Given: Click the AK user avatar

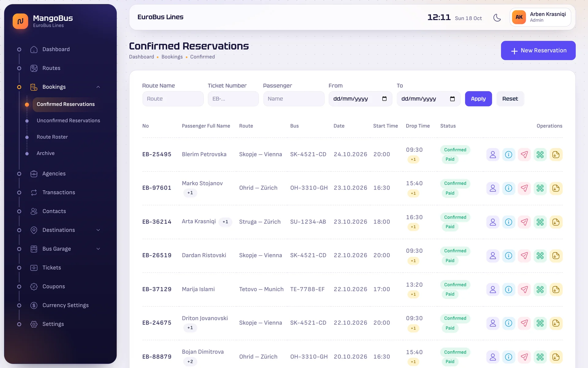Looking at the screenshot, I should tap(519, 17).
